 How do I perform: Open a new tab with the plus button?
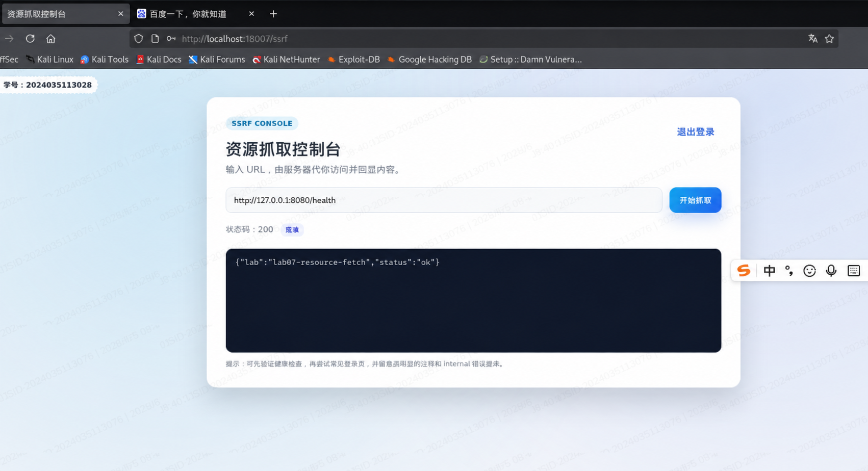(x=273, y=14)
